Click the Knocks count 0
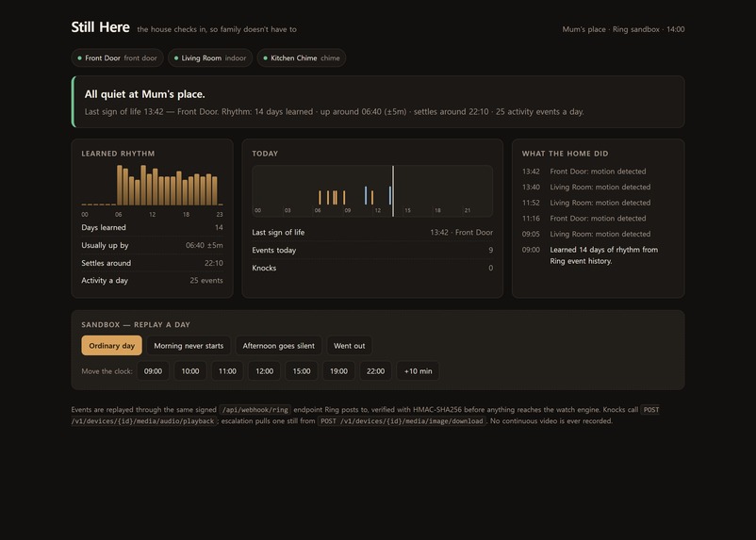The image size is (756, 540). pos(491,268)
